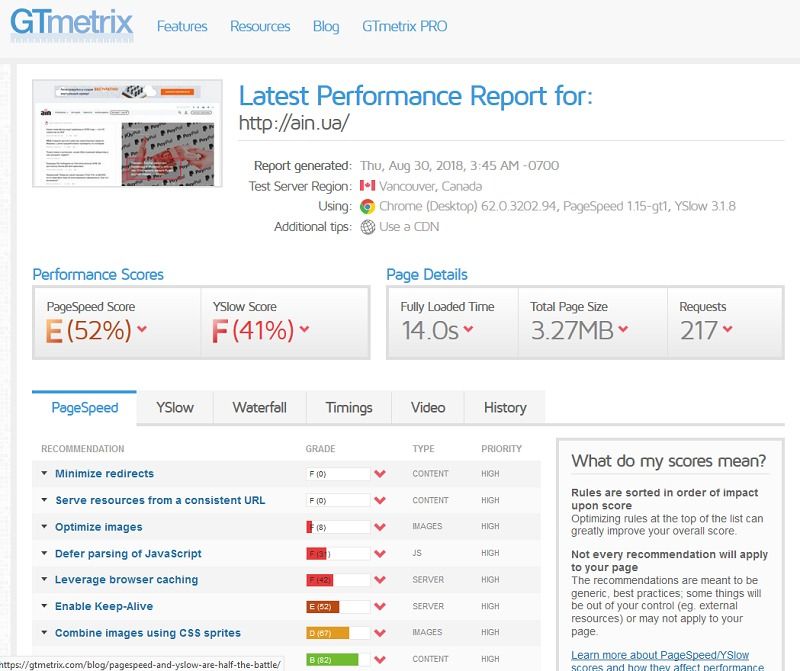Open the Waterfall tab
The height and width of the screenshot is (671, 800).
pyautogui.click(x=259, y=408)
